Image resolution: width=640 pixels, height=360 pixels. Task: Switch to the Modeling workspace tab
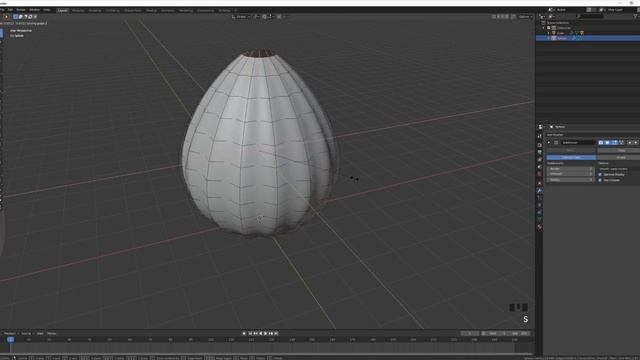coord(78,10)
